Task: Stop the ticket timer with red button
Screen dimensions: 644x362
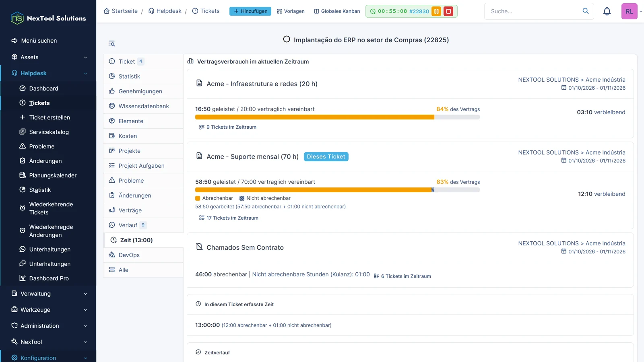Action: pos(448,11)
